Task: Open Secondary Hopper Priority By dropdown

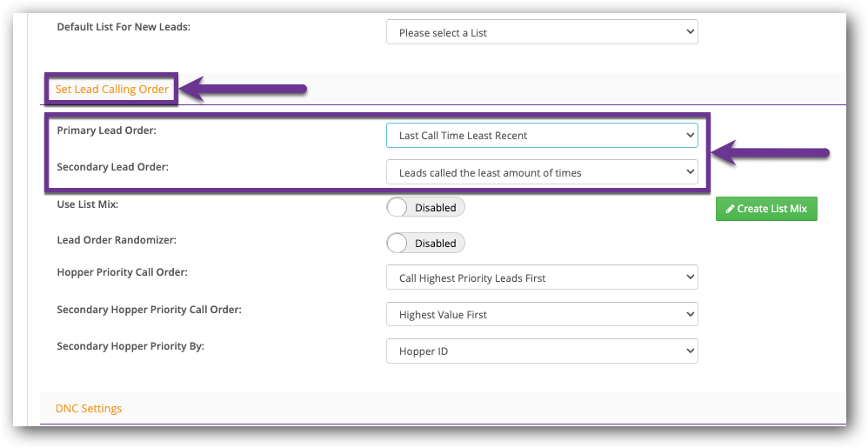Action: (x=541, y=351)
